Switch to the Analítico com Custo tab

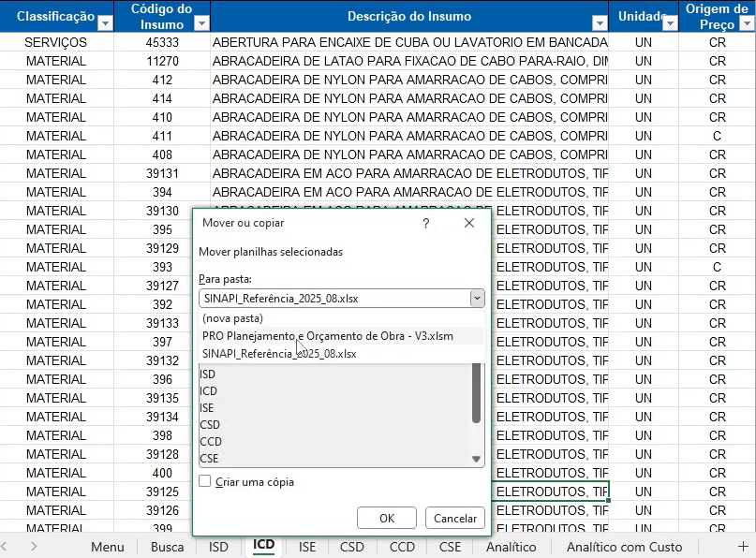tap(624, 547)
